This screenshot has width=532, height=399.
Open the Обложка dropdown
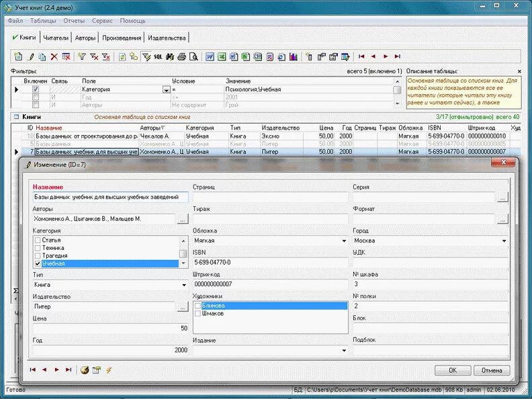[344, 240]
